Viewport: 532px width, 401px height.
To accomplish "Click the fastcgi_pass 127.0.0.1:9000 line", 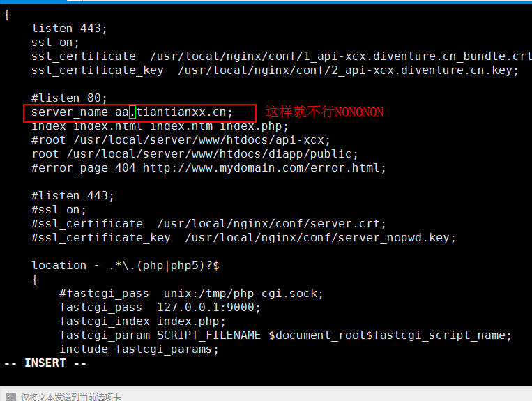I will pyautogui.click(x=160, y=308).
